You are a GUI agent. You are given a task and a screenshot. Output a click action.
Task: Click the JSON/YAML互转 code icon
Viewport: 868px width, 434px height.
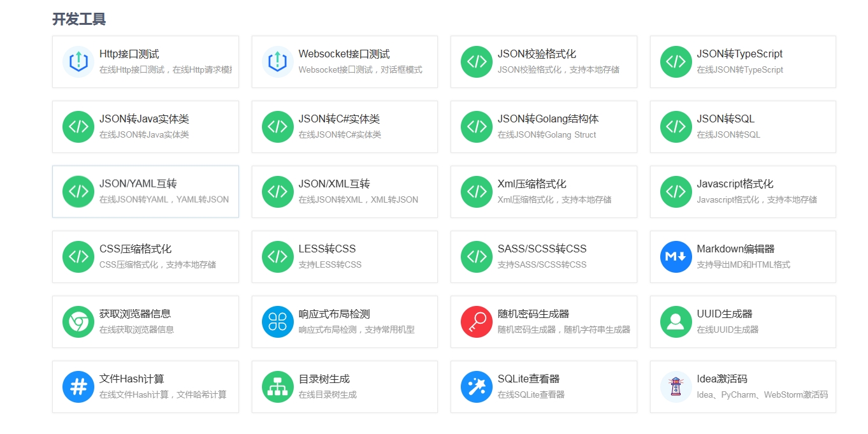[x=78, y=192]
